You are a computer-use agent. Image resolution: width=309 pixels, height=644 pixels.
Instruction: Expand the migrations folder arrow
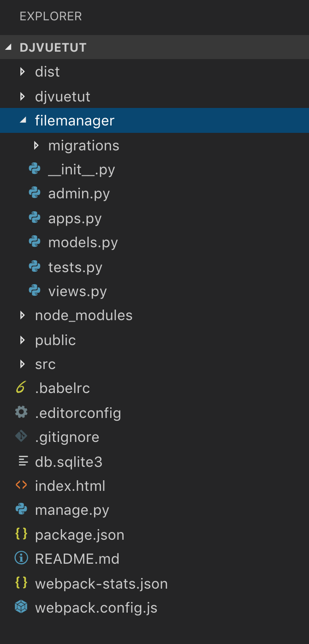[x=36, y=145]
